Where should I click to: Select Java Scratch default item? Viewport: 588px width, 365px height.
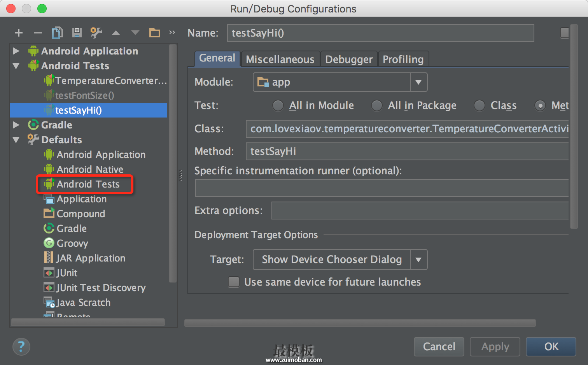point(83,302)
